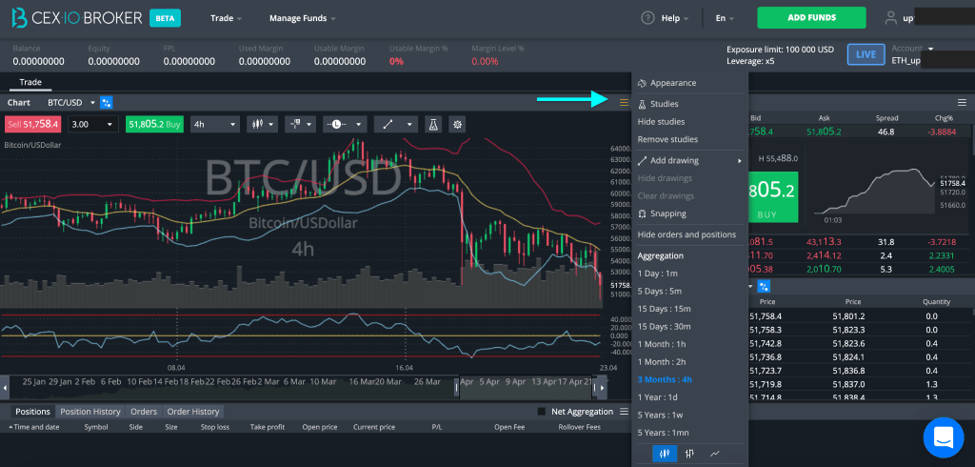Screen dimensions: 975x467
Task: Step the timeline navigator left
Action: (x=5, y=387)
